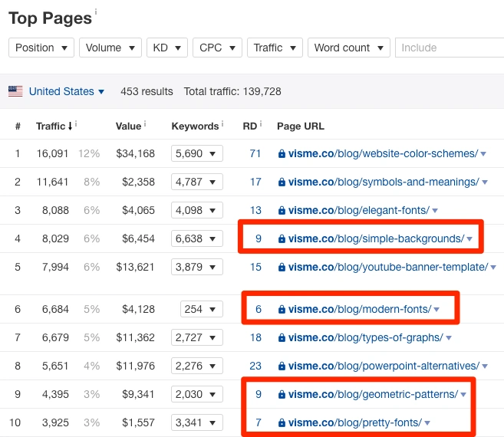This screenshot has width=504, height=437.
Task: Sort by the Value column header
Action: point(128,127)
